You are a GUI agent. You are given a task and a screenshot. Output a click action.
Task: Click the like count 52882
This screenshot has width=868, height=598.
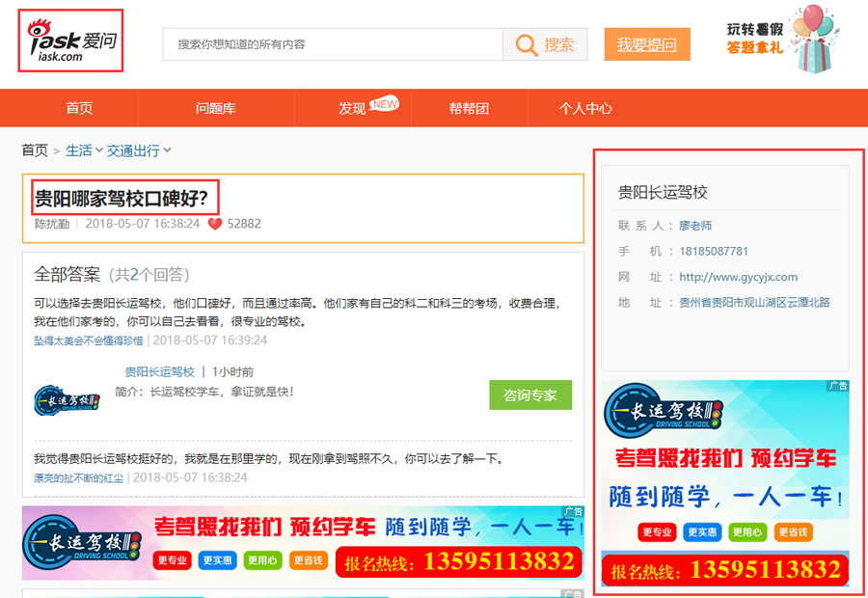[244, 224]
